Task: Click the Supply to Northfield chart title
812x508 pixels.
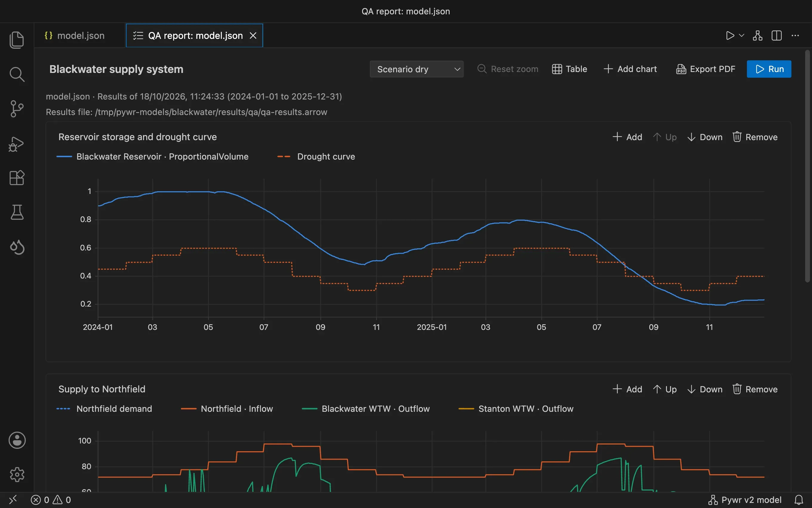Action: pos(102,389)
